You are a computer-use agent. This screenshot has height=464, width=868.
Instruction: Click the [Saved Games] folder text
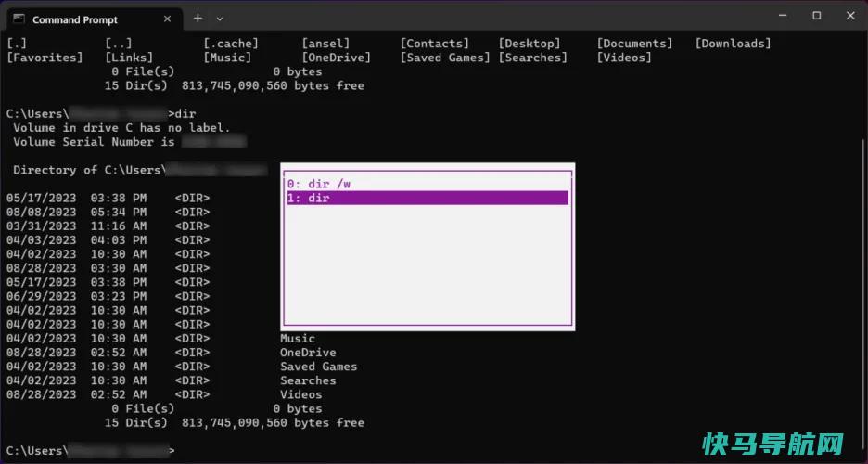(445, 58)
